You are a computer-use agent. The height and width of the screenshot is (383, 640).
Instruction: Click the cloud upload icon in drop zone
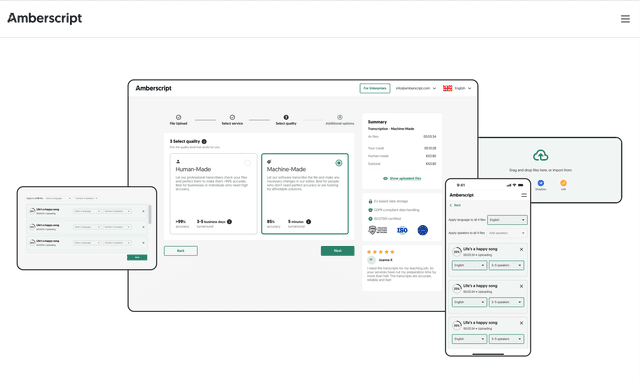pos(540,156)
